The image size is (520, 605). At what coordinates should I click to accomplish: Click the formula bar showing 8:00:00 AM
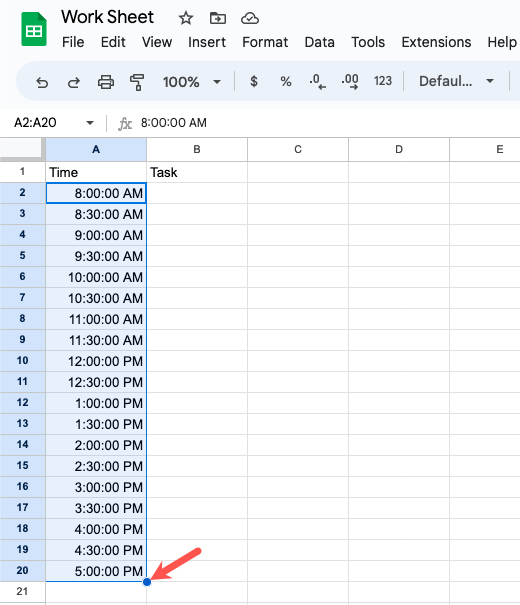point(174,123)
